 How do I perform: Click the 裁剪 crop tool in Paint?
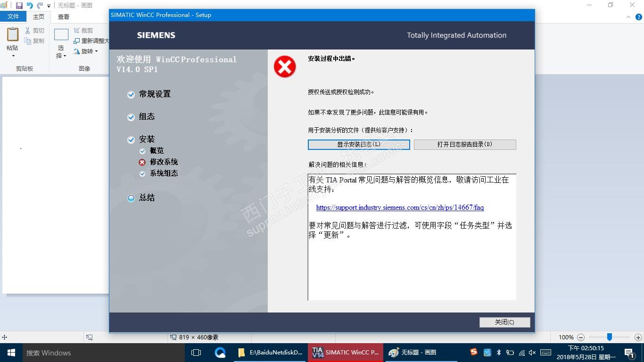pyautogui.click(x=83, y=31)
